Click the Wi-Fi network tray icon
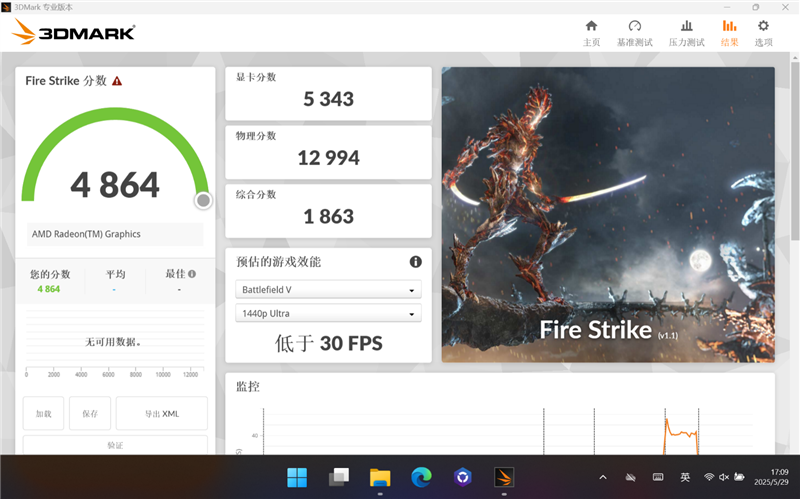This screenshot has height=499, width=800. click(x=709, y=478)
